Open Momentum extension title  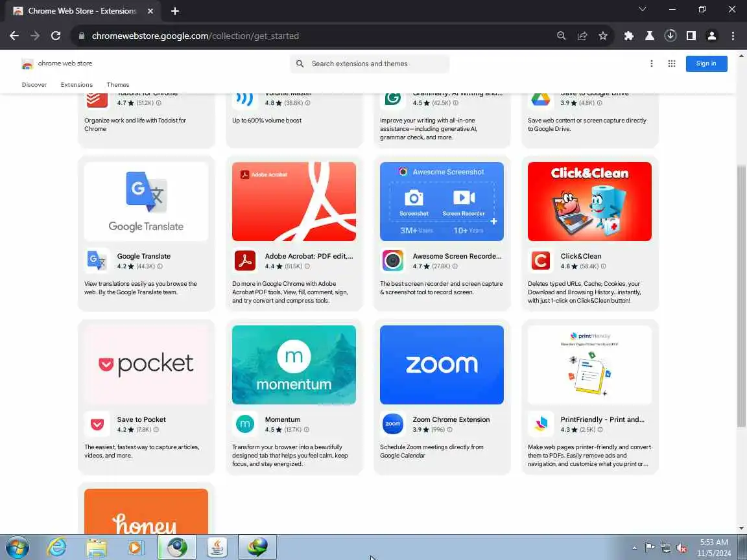click(x=283, y=419)
